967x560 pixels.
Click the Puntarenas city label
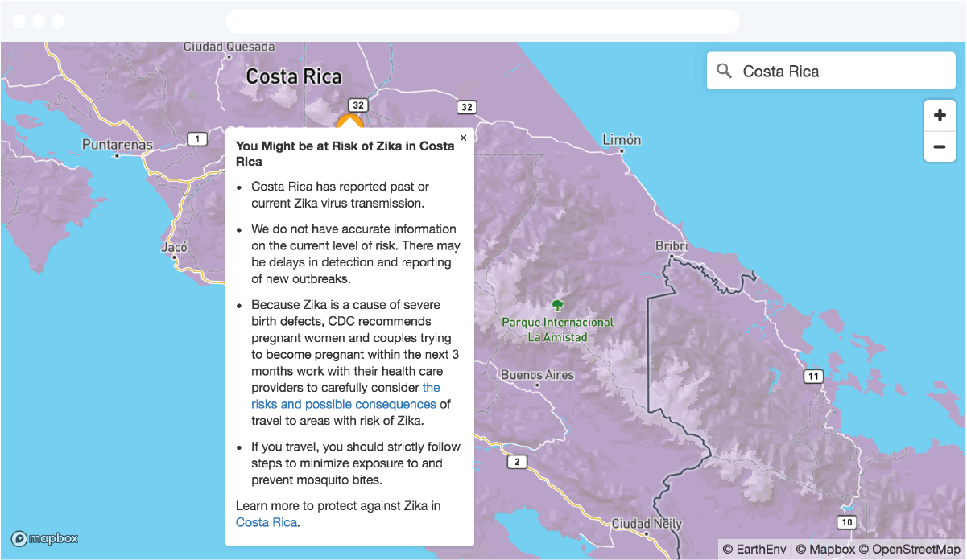point(117,145)
